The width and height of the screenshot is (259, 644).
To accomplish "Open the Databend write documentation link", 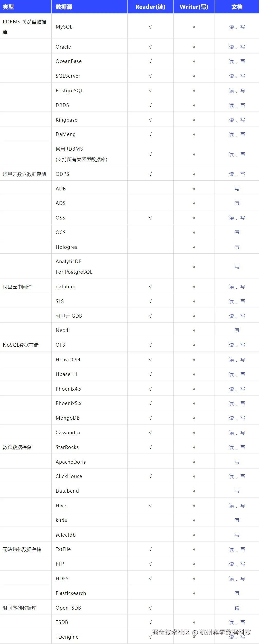I will (237, 491).
